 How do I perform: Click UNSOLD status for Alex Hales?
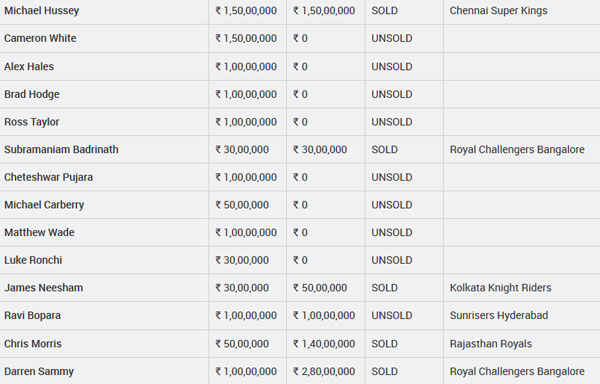pyautogui.click(x=392, y=67)
